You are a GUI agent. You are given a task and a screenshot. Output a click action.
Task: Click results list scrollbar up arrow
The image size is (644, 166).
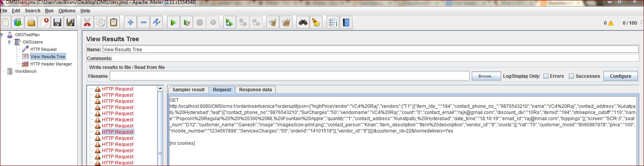point(160,89)
